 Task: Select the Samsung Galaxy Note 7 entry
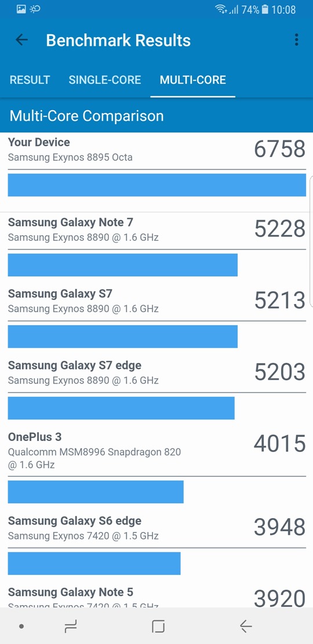pyautogui.click(x=156, y=230)
